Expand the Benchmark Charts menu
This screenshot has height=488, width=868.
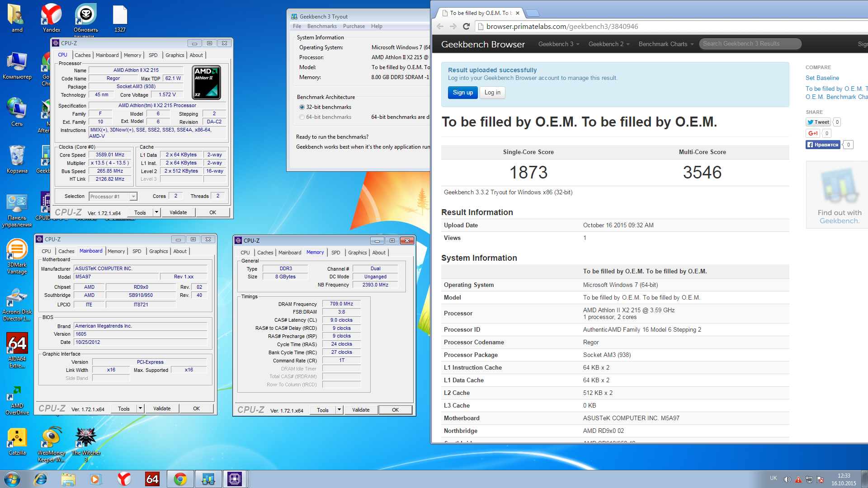point(665,44)
